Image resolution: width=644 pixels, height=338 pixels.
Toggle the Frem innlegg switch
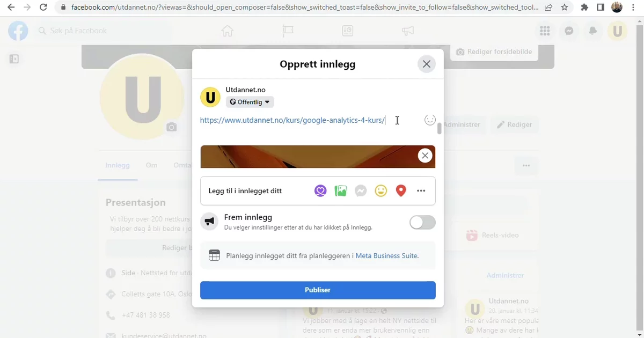coord(422,222)
